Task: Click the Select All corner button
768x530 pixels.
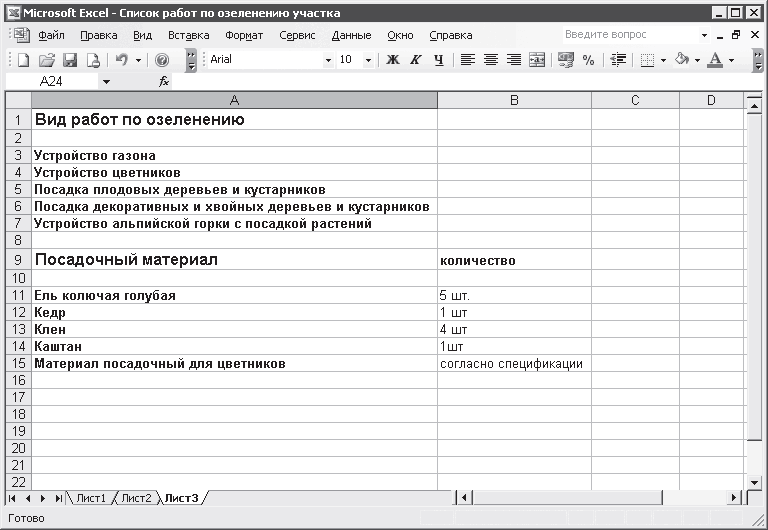Action: [x=19, y=100]
